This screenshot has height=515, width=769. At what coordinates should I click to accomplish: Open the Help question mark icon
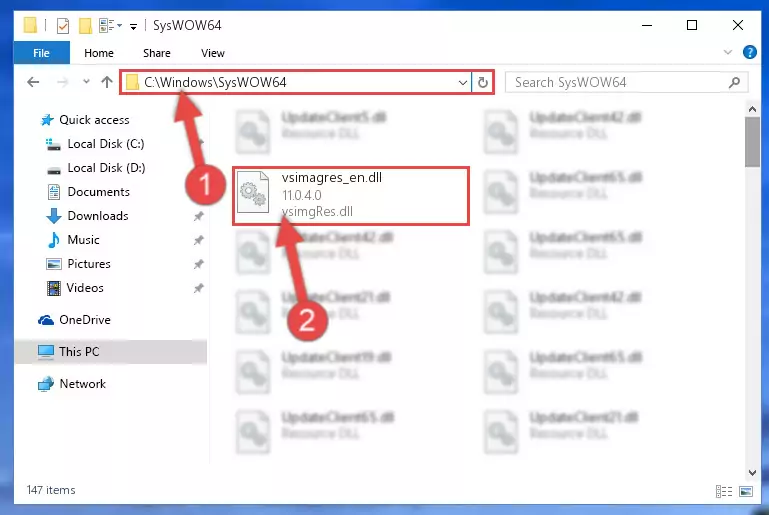pyautogui.click(x=749, y=52)
